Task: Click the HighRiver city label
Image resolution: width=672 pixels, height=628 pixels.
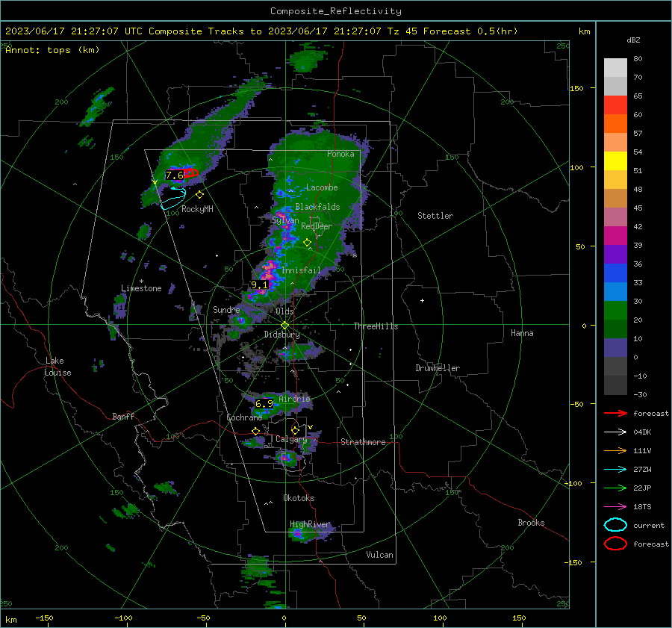Action: [310, 524]
